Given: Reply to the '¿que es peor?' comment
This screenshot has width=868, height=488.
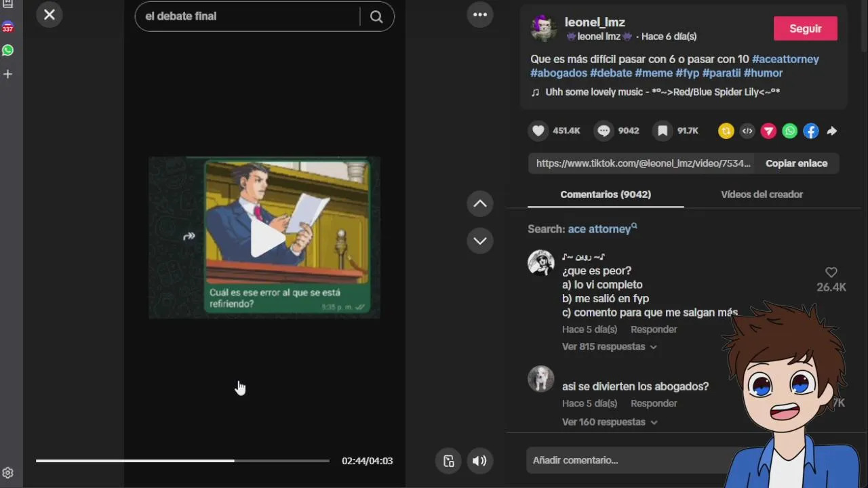Looking at the screenshot, I should point(654,329).
